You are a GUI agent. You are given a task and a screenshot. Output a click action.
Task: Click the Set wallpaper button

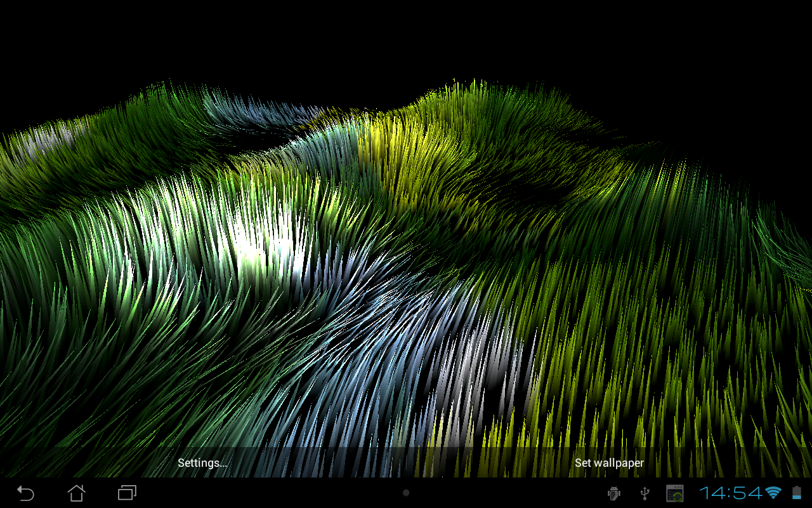click(609, 463)
